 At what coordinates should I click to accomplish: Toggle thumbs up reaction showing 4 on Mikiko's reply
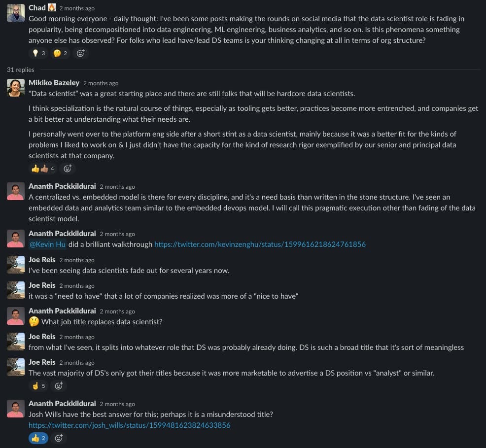pos(43,169)
